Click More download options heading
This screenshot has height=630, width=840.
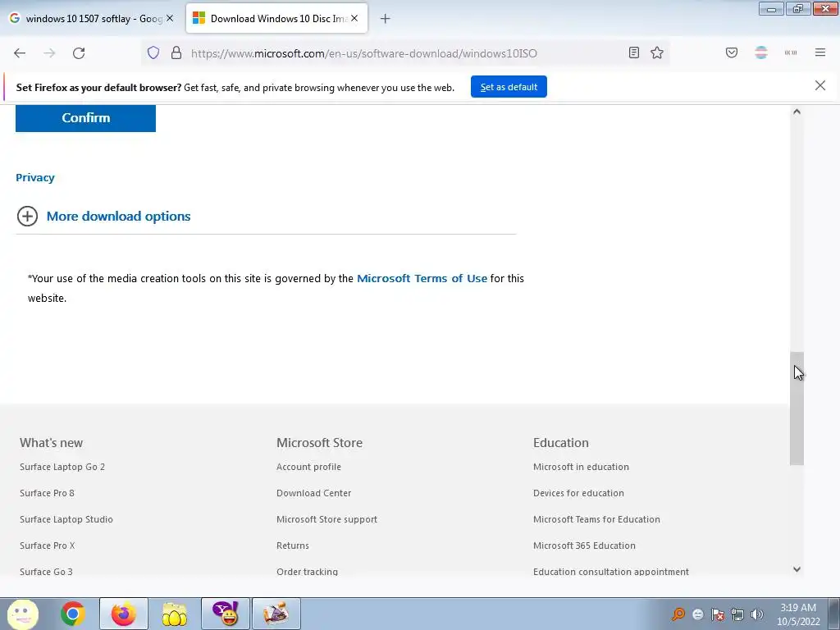click(119, 216)
